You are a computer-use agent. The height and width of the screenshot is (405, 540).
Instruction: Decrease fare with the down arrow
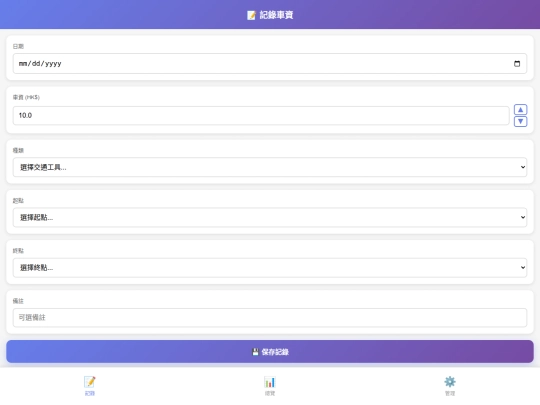520,121
